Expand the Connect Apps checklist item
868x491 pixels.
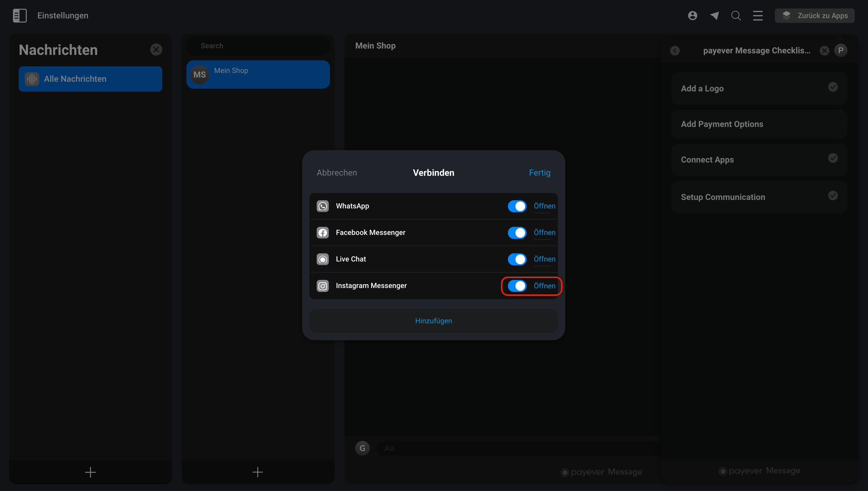(x=759, y=160)
